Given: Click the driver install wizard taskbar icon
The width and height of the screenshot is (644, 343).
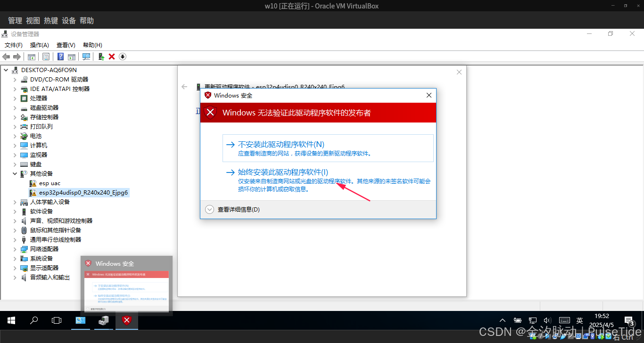Looking at the screenshot, I should (x=104, y=320).
